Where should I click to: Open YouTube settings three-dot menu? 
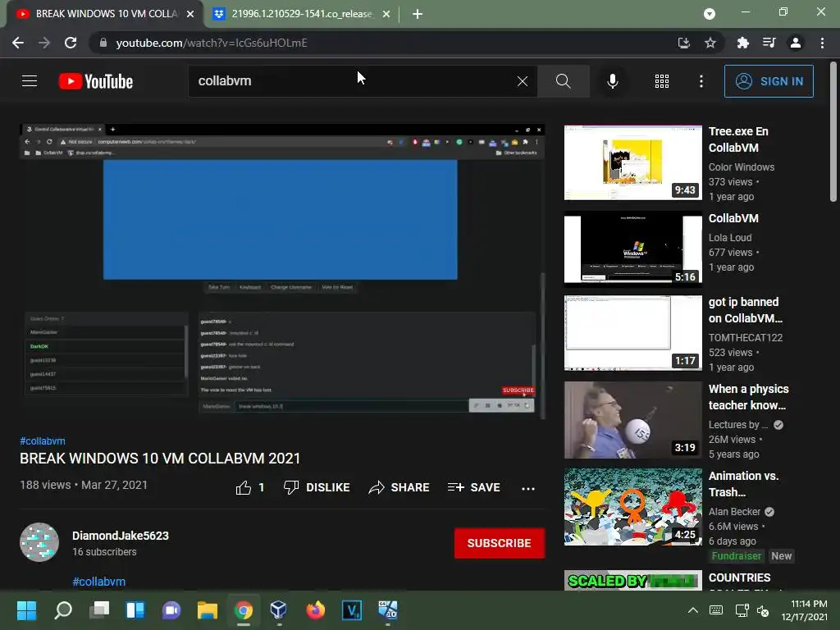pos(701,81)
